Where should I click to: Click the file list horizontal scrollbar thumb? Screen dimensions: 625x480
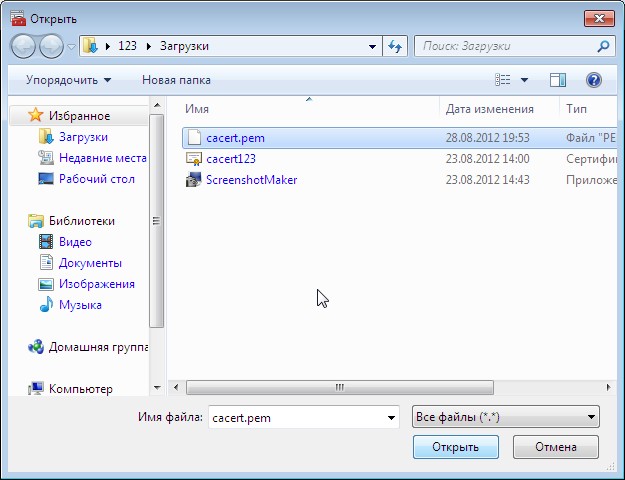(x=340, y=388)
